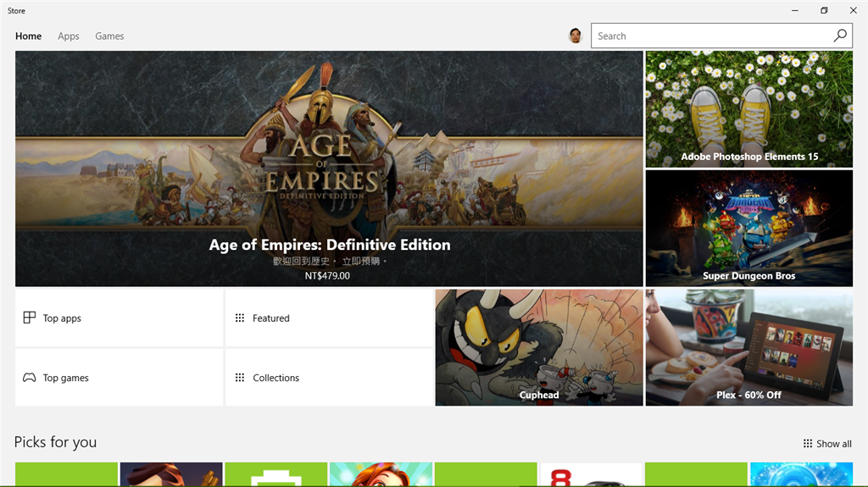This screenshot has width=868, height=487.
Task: Close the Store window
Action: [x=853, y=10]
